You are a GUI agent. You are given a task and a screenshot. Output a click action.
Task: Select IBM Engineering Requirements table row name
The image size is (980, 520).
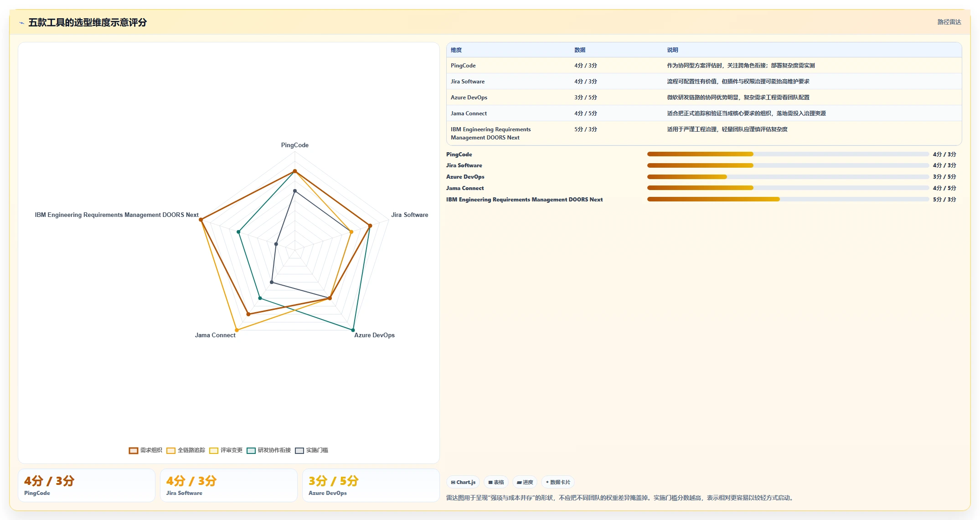pos(491,134)
